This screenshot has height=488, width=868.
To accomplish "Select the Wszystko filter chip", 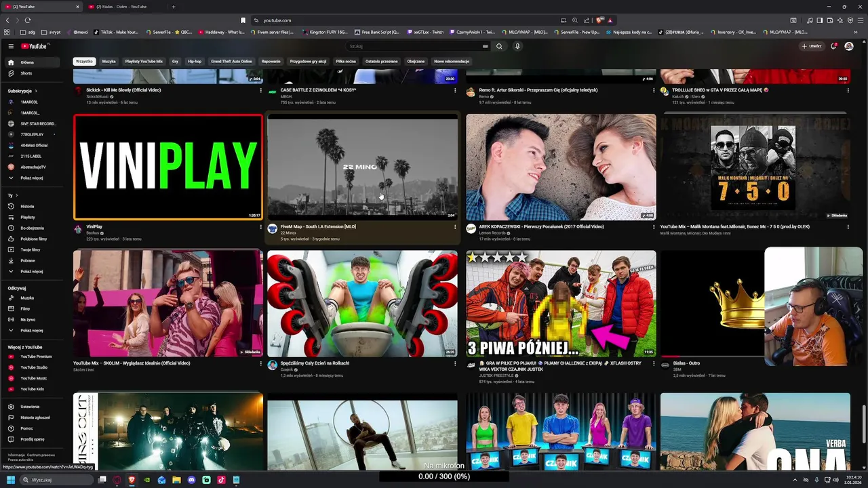I will [84, 61].
